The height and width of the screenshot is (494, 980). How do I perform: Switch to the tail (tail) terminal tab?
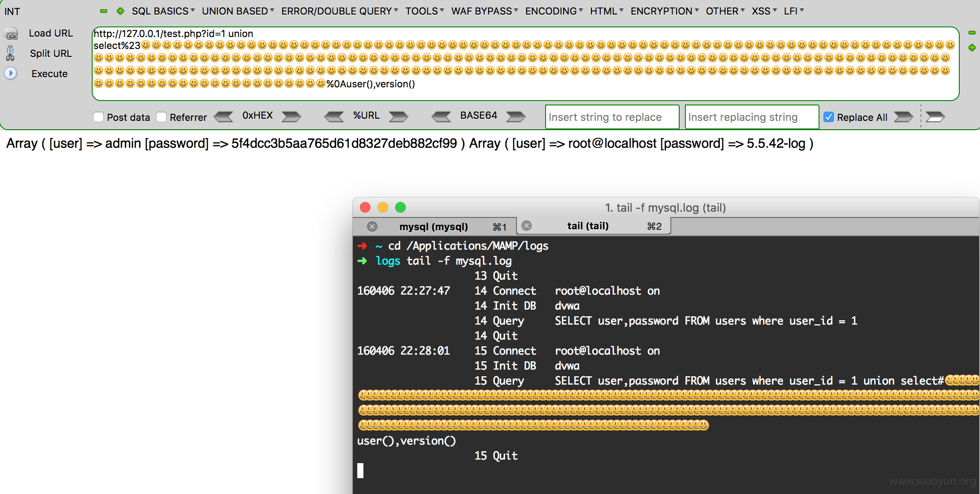coord(594,226)
